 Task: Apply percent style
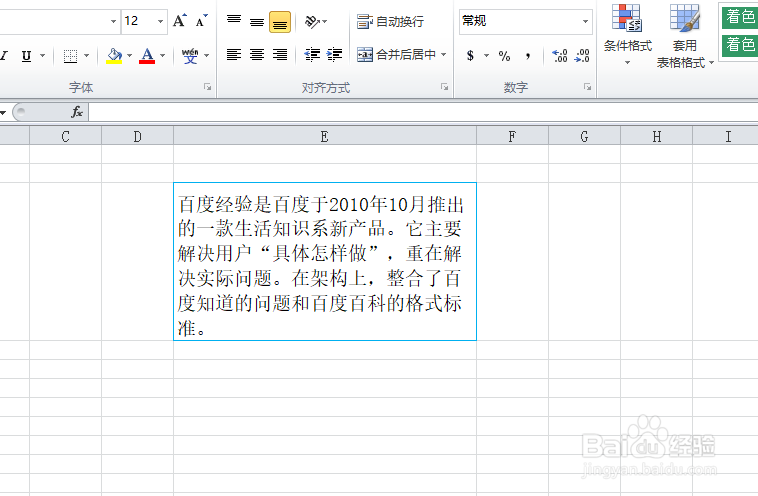click(504, 56)
